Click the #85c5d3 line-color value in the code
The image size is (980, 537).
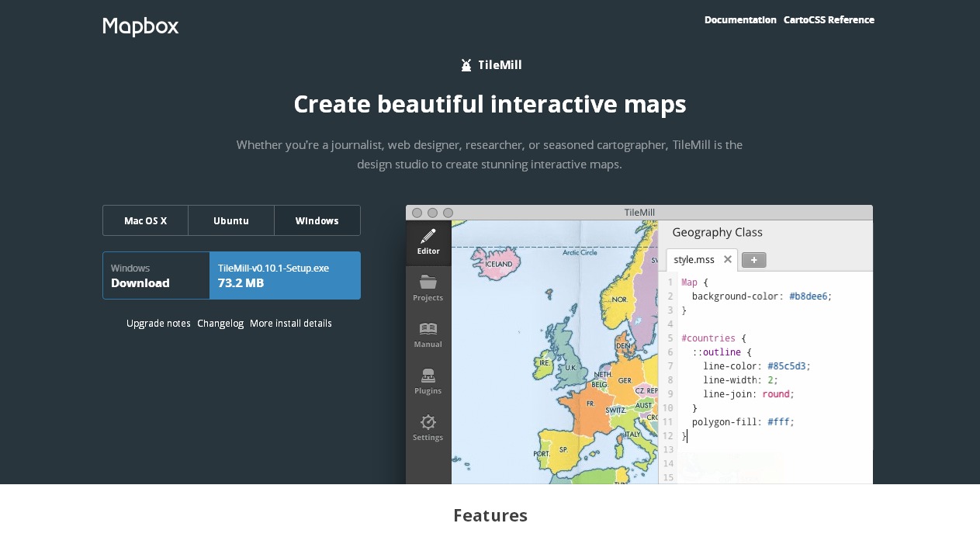pyautogui.click(x=788, y=366)
